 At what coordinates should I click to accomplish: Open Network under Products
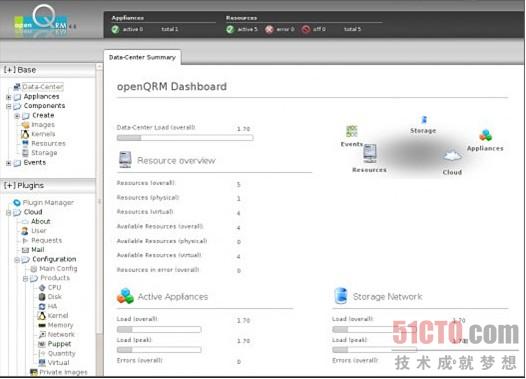[61, 334]
